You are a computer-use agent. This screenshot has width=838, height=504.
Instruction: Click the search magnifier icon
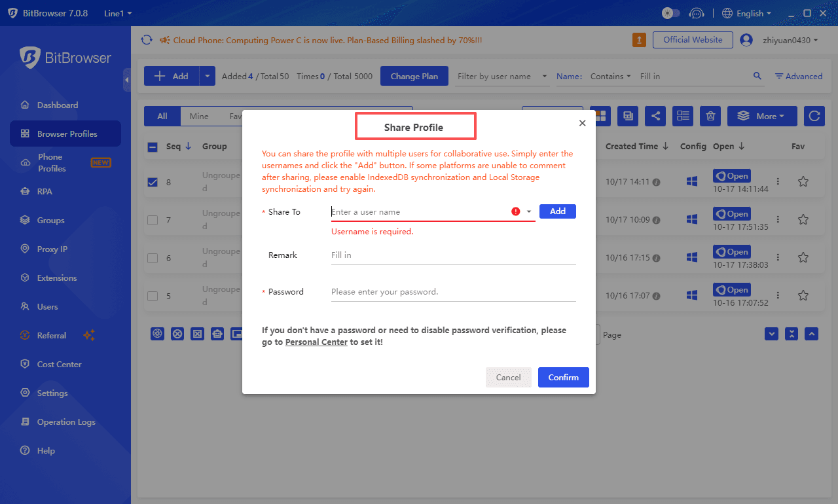click(x=757, y=76)
